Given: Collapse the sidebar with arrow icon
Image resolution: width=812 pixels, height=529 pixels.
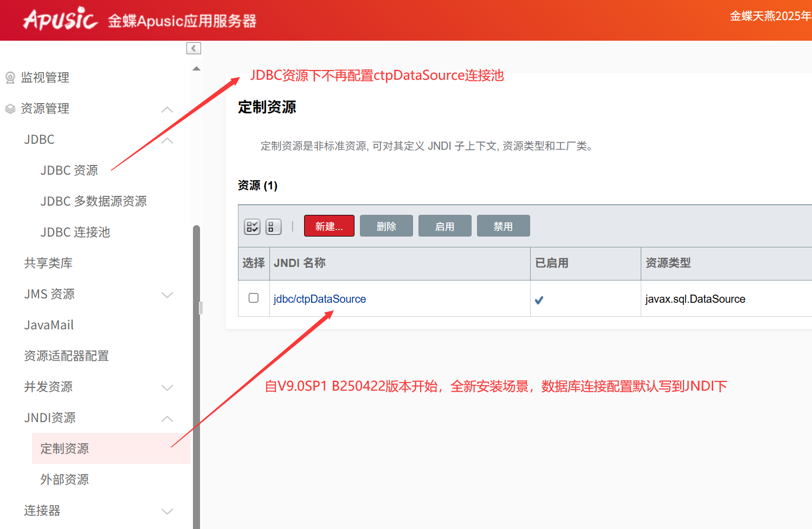Looking at the screenshot, I should 194,48.
